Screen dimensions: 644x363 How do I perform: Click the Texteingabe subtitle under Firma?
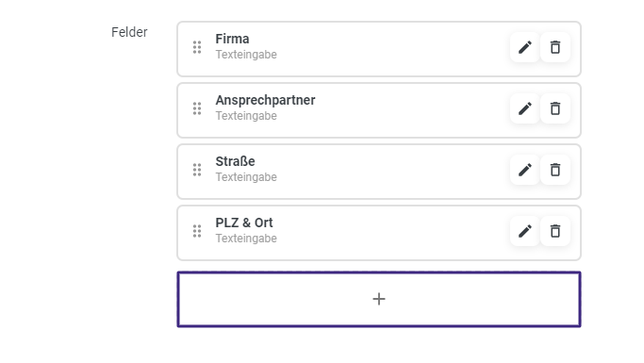click(x=246, y=54)
